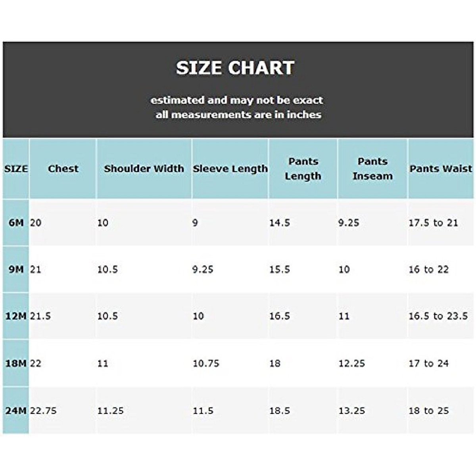Select the 24M pants inseam value 13.25
The width and height of the screenshot is (476, 476).
(x=352, y=411)
